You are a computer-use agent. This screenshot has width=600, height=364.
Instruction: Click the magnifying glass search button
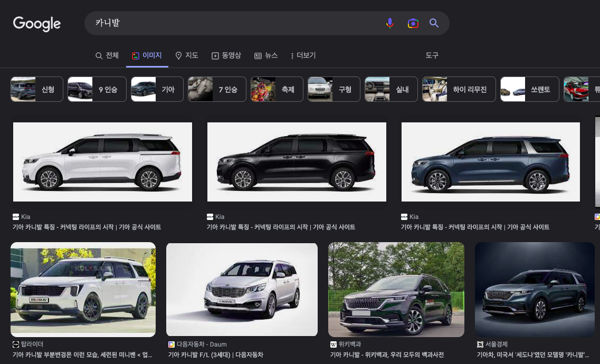point(434,23)
